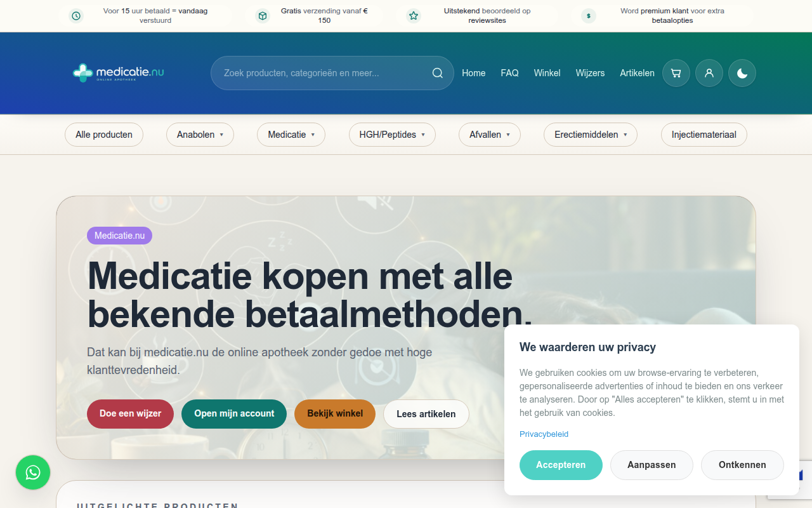Go to Home in navigation
This screenshot has width=812, height=508.
tap(473, 73)
